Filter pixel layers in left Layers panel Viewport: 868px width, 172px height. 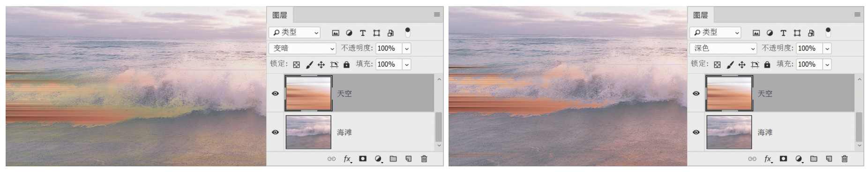click(x=336, y=33)
